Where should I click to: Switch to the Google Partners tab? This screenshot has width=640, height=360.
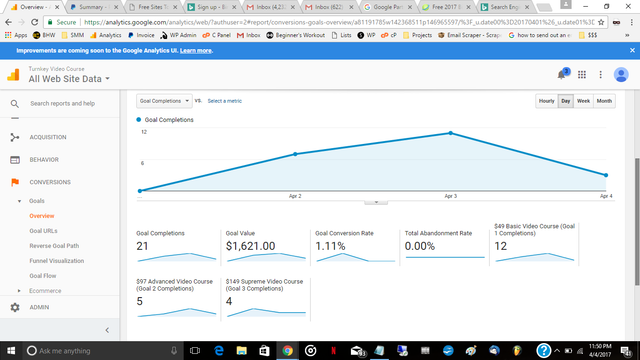point(388,7)
